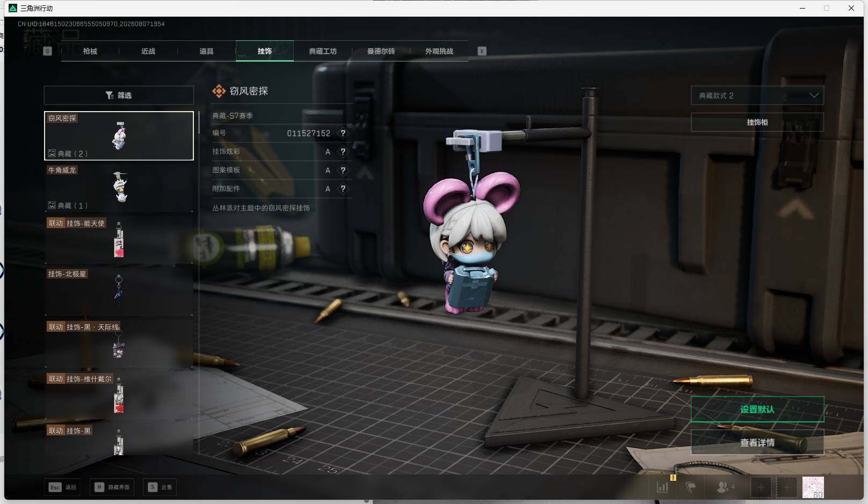The width and height of the screenshot is (868, 504).
Task: Open the flags icon in bottom bar
Action: (691, 487)
